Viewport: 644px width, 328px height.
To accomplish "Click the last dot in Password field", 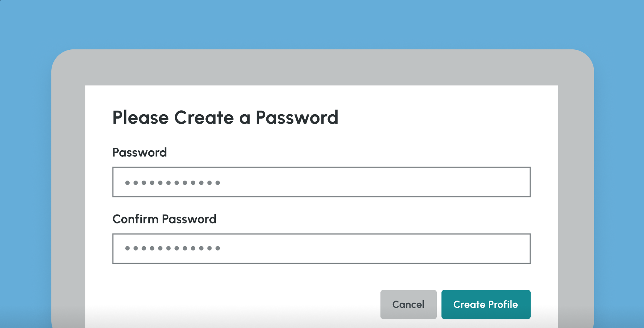I will coord(218,183).
